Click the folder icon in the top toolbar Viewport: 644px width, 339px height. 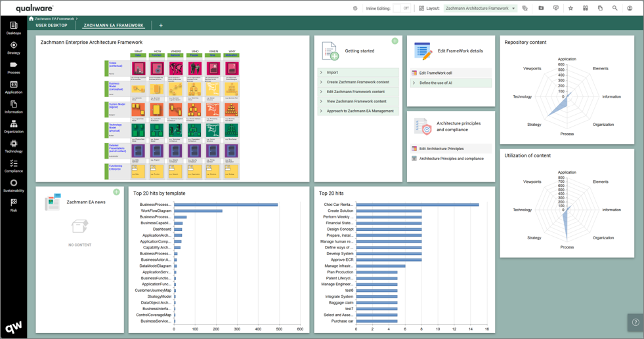coord(541,9)
